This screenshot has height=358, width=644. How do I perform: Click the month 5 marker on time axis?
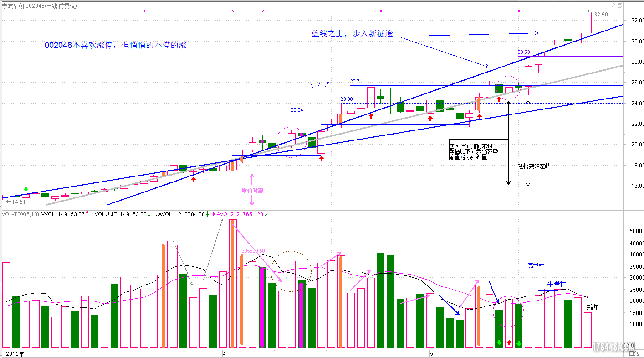click(x=431, y=353)
